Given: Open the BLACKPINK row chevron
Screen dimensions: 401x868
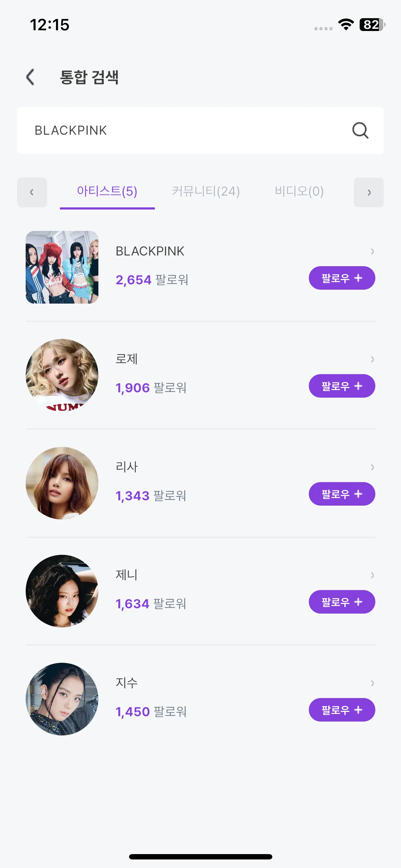Looking at the screenshot, I should (x=372, y=251).
